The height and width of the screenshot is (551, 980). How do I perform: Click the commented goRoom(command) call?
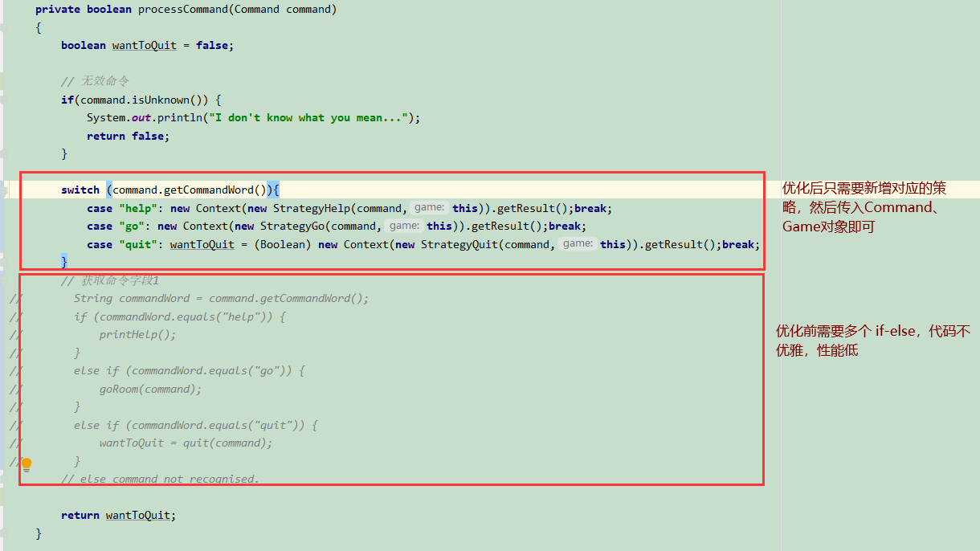click(x=151, y=390)
